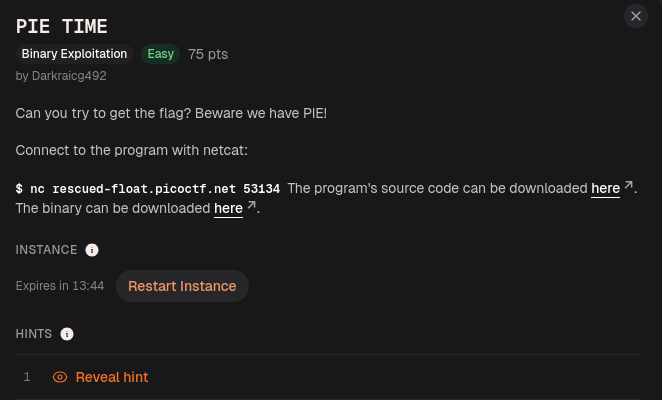Open the binary download 'here' link
662x400 pixels.
tap(228, 209)
